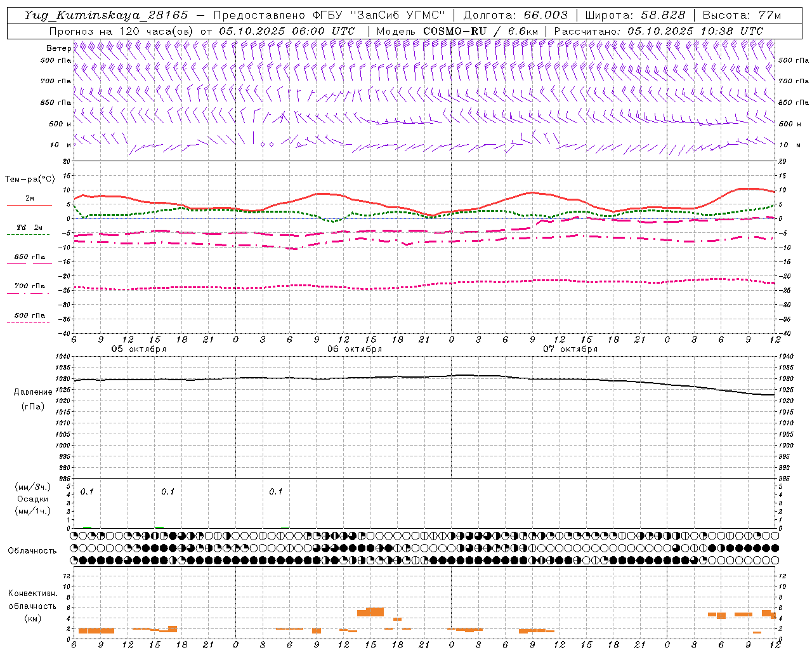812x650 pixels.
Task: Click the Высота: 77м header entry
Action: (742, 15)
